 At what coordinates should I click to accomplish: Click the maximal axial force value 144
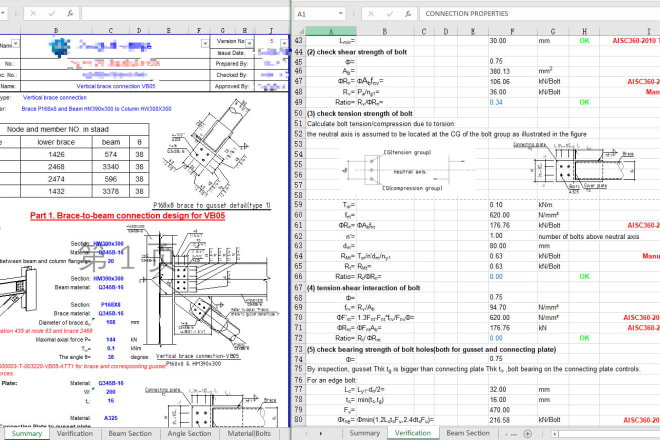pos(111,339)
